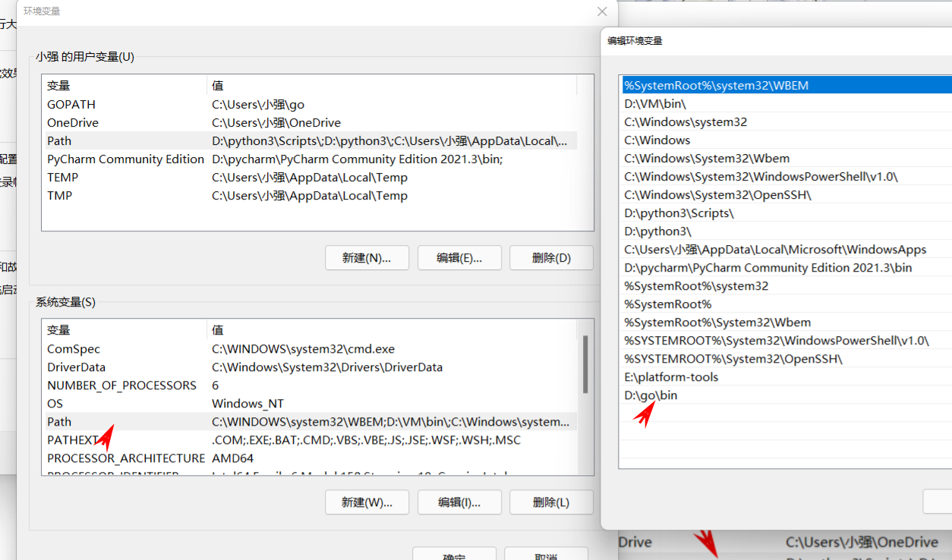Click 删除(D) button for user variables
Viewport: 952px width, 560px height.
point(551,258)
